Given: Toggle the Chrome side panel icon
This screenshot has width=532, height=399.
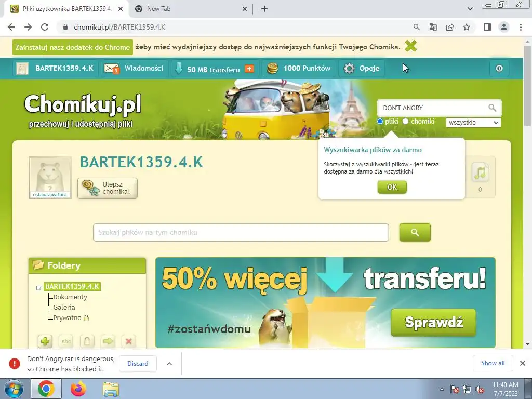Looking at the screenshot, I should 487,27.
